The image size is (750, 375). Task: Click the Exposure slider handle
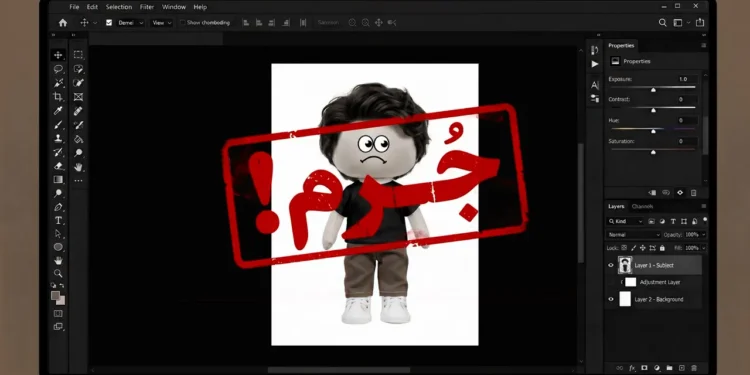653,90
